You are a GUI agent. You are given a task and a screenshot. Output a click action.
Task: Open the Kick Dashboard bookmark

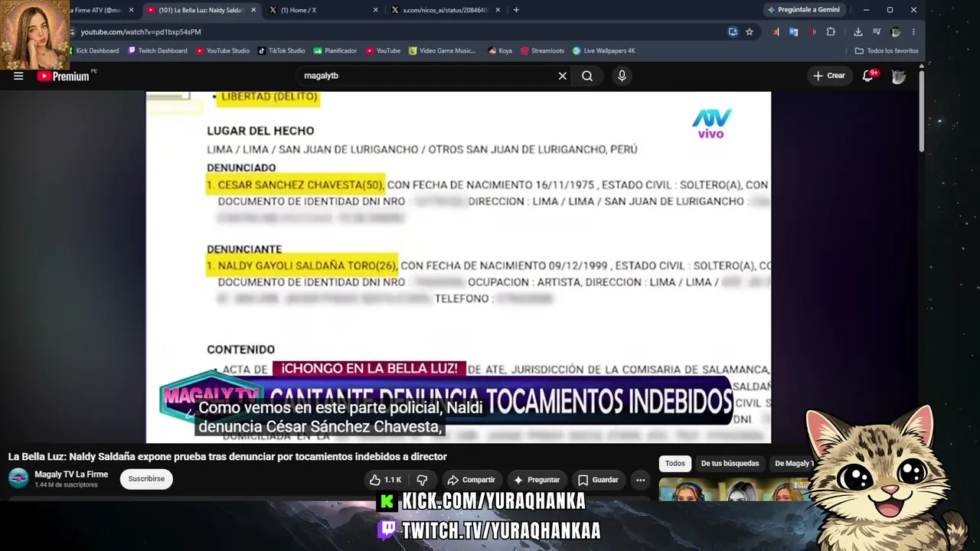(93, 51)
